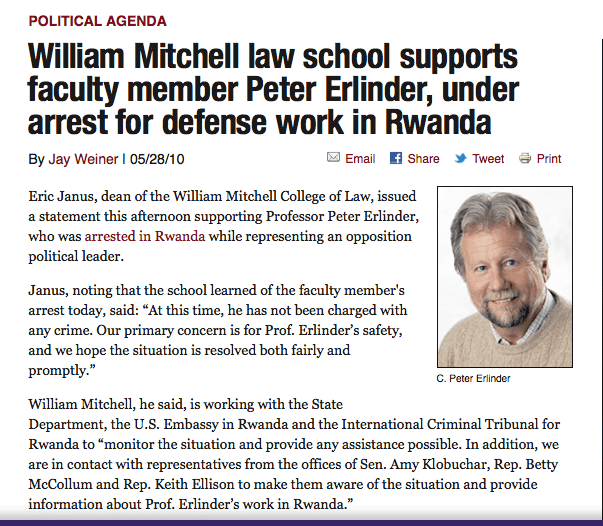The width and height of the screenshot is (603, 526).
Task: Click the Twitter bird icon
Action: click(460, 158)
